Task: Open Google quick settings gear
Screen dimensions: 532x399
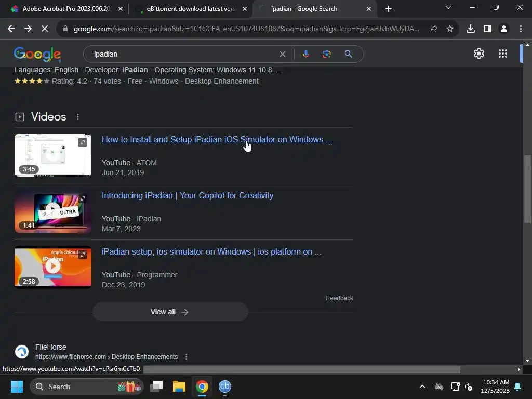Action: tap(478, 54)
